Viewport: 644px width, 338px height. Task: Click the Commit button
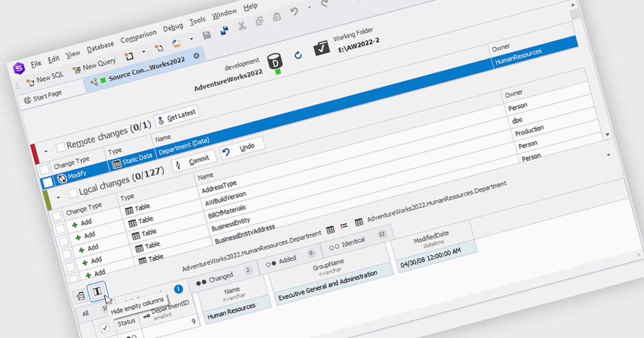click(194, 160)
